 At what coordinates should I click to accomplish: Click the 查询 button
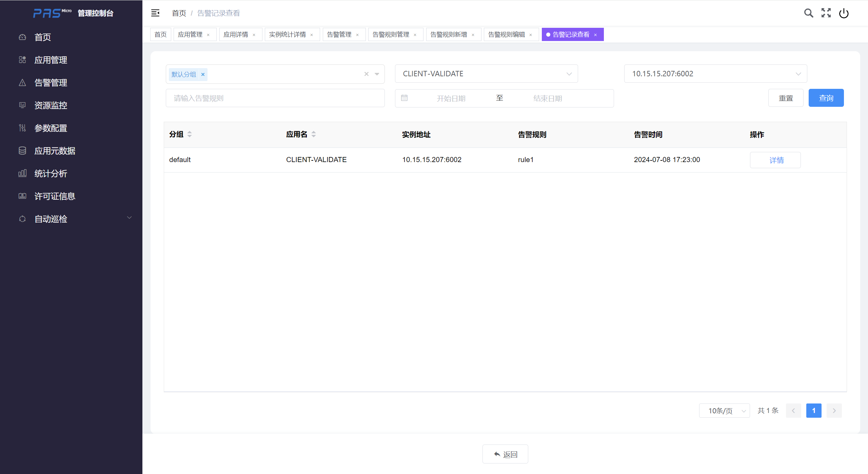[826, 98]
